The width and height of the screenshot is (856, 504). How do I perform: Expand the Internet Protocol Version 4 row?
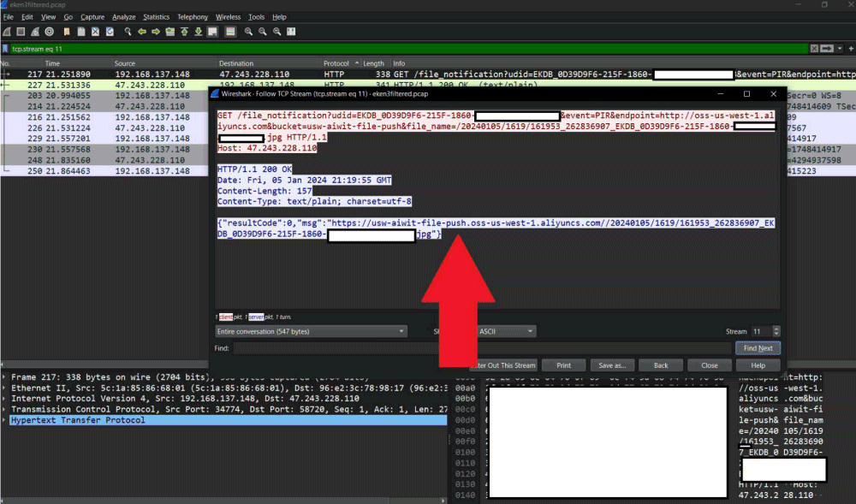click(4, 398)
